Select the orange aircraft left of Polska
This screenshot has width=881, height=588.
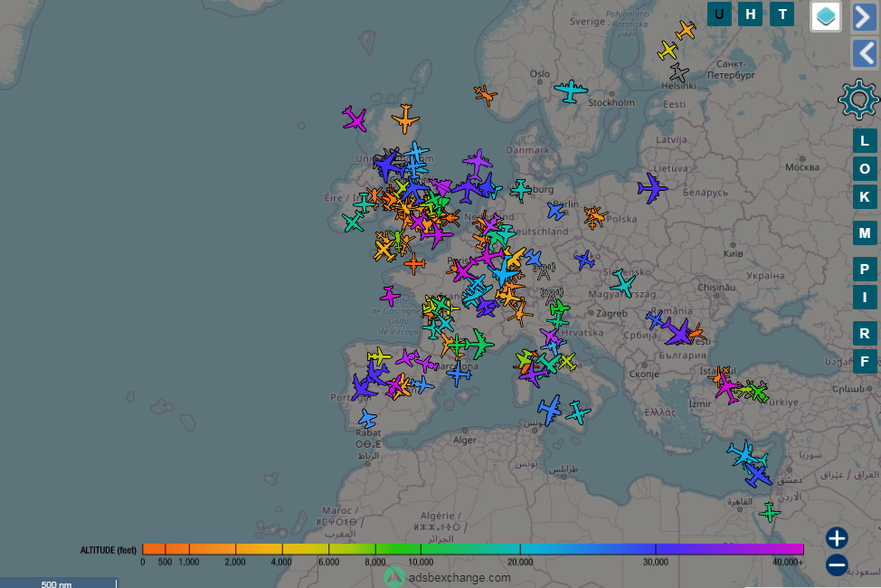[x=594, y=217]
